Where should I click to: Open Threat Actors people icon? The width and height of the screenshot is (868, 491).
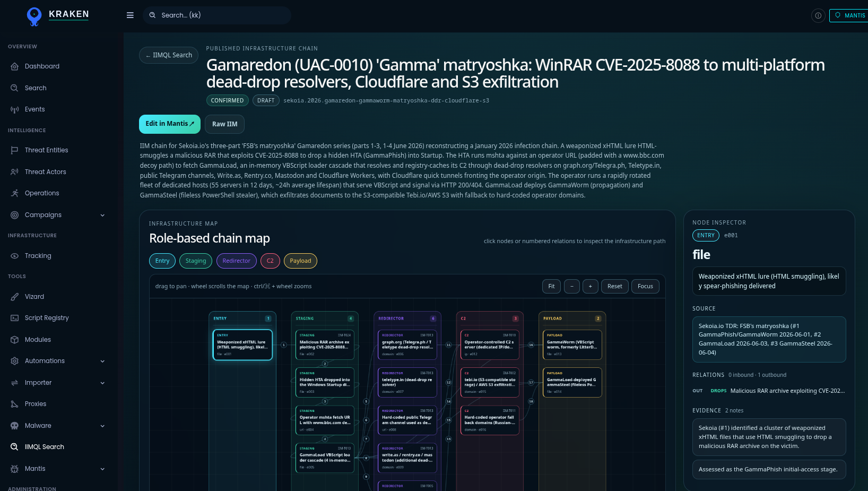pyautogui.click(x=15, y=172)
